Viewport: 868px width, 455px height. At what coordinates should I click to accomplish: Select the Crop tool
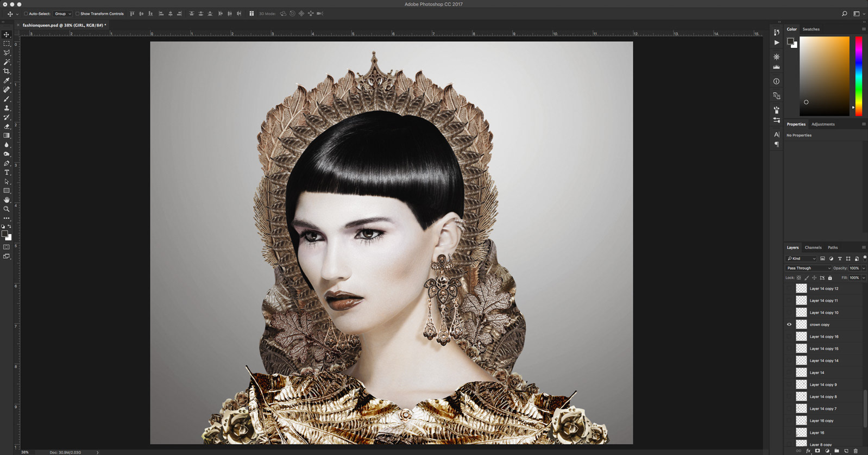click(x=7, y=71)
